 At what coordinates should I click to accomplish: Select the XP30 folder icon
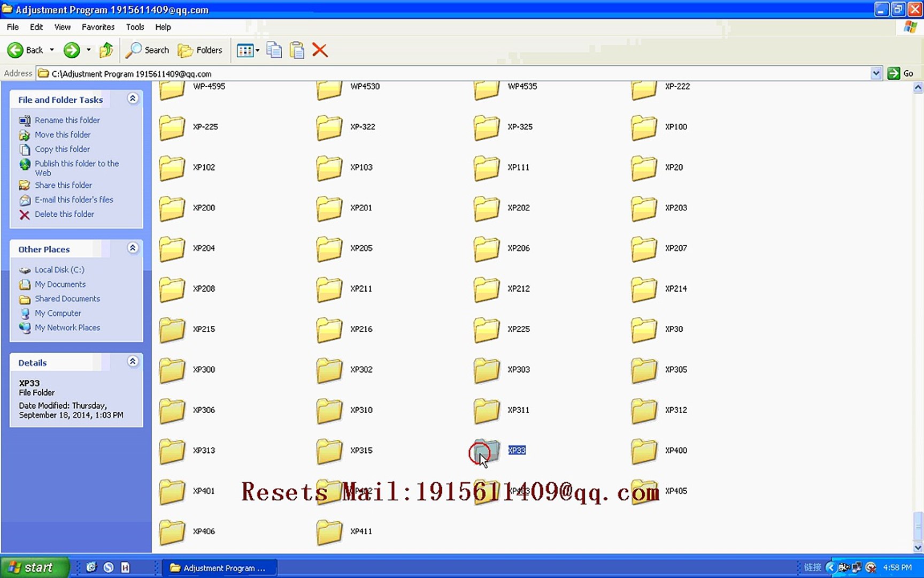[644, 330]
